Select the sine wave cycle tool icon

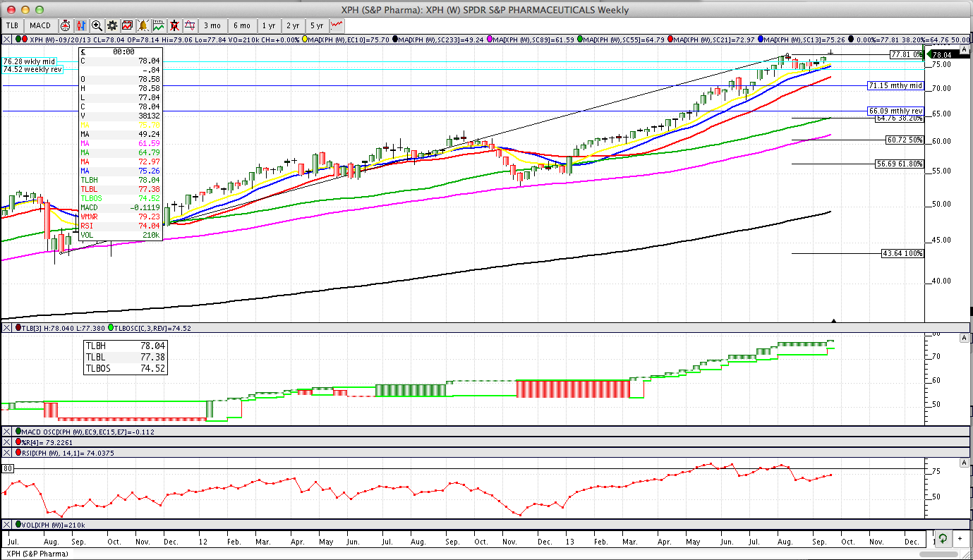(x=190, y=25)
